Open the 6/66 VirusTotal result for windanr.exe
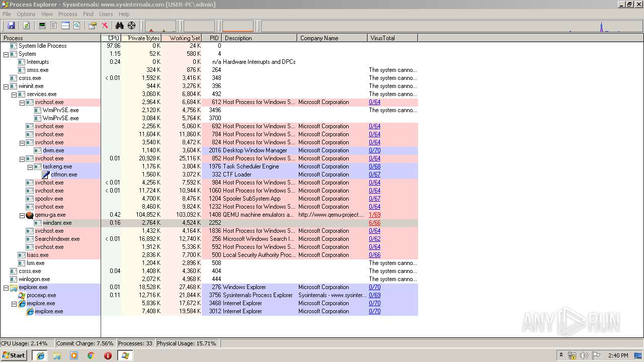The image size is (644, 362). click(374, 223)
